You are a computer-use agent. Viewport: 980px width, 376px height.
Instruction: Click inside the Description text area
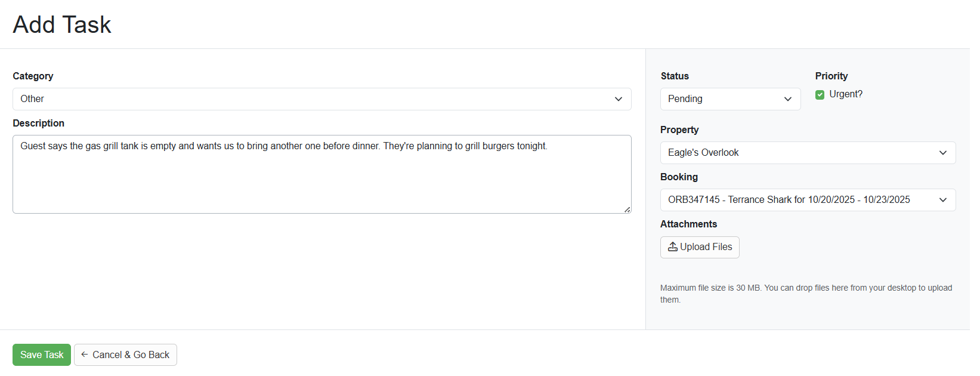click(322, 173)
